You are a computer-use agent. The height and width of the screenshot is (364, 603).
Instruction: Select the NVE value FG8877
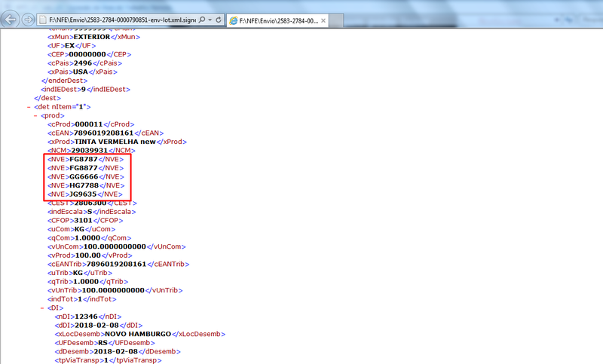(84, 168)
